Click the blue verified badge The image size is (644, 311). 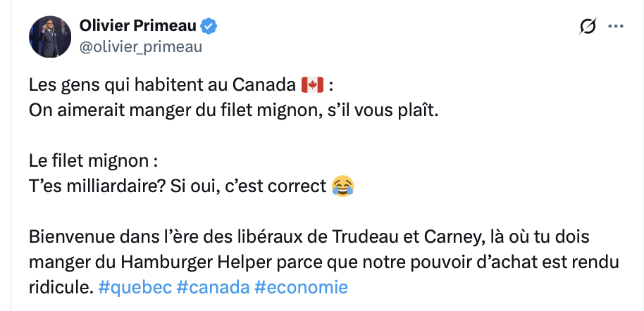click(209, 27)
